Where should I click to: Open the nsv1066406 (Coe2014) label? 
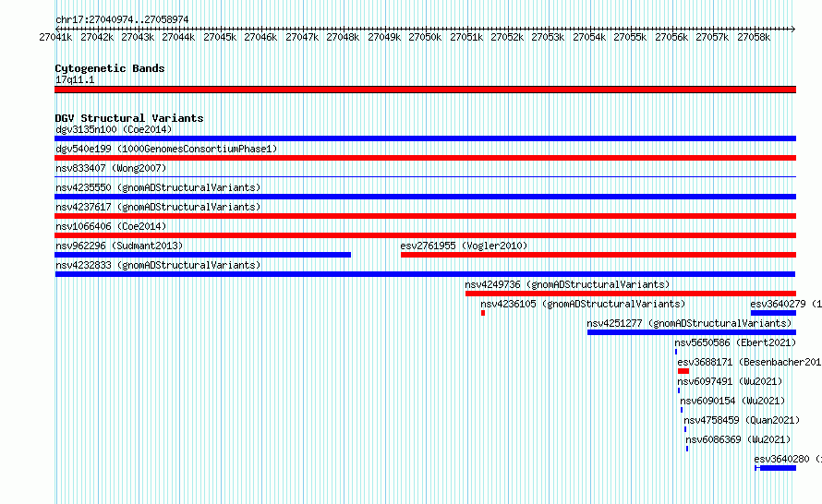coord(111,226)
